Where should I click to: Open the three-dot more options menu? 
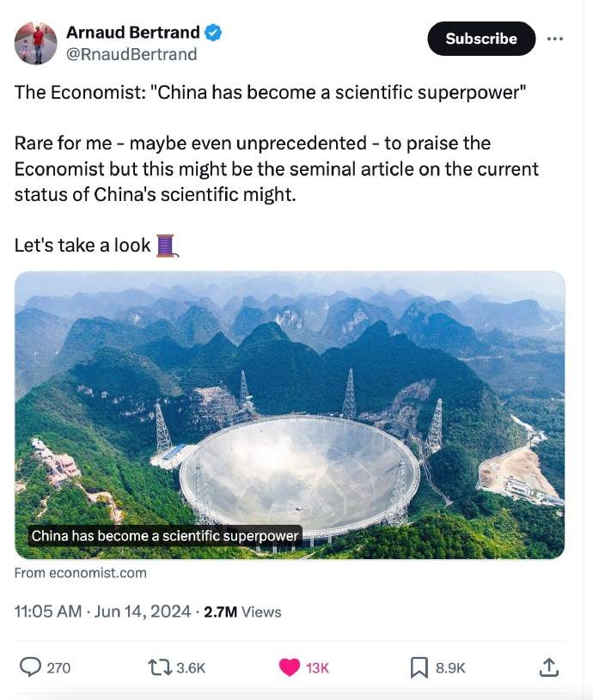(555, 39)
